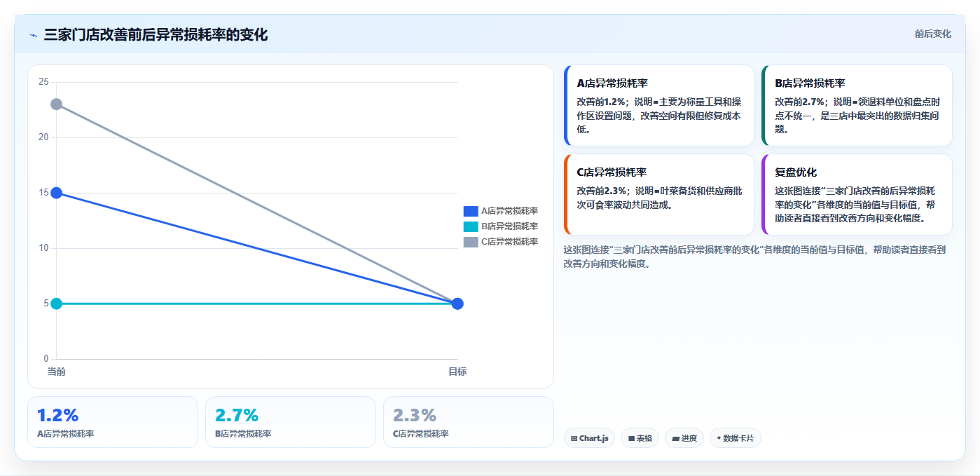980x476 pixels.
Task: Click y-axis value 20
Action: click(43, 137)
